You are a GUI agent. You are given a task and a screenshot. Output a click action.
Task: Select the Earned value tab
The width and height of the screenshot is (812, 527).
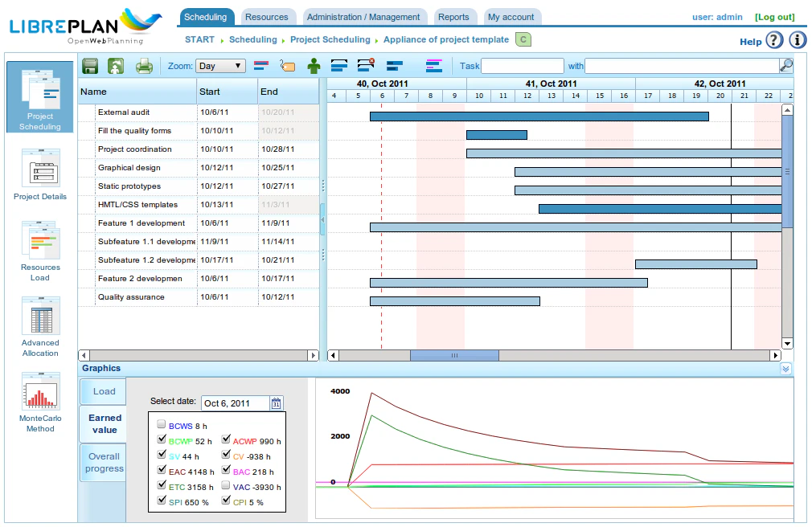104,424
